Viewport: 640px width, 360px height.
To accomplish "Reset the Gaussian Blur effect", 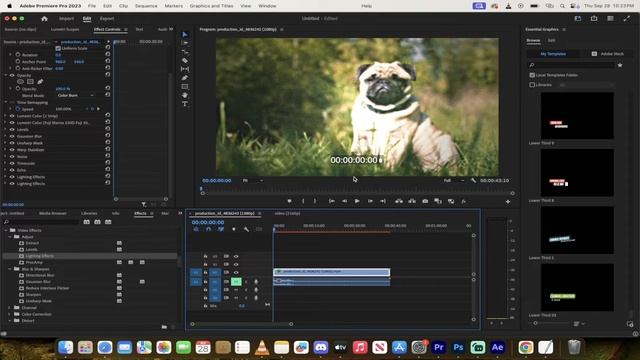I will coord(108,136).
